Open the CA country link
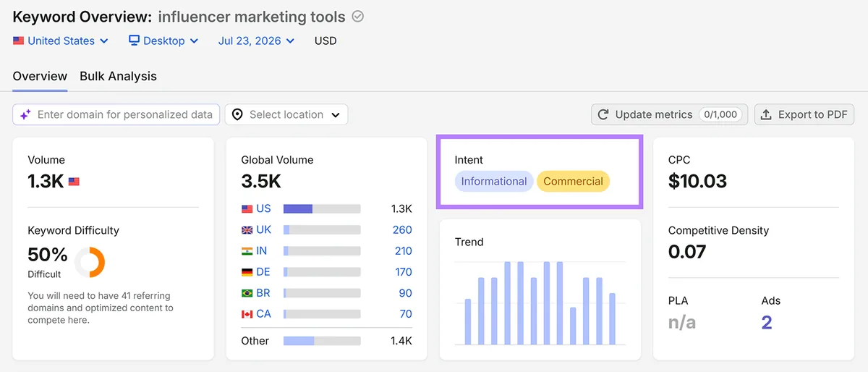Image resolution: width=868 pixels, height=372 pixels. pyautogui.click(x=263, y=314)
